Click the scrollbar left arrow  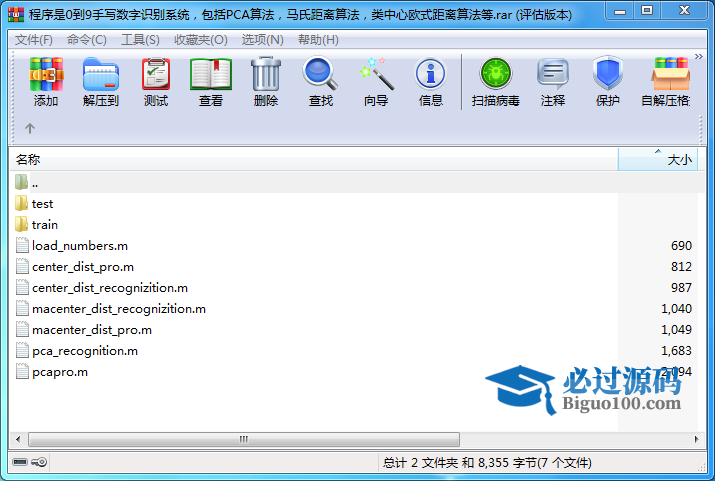pyautogui.click(x=18, y=440)
